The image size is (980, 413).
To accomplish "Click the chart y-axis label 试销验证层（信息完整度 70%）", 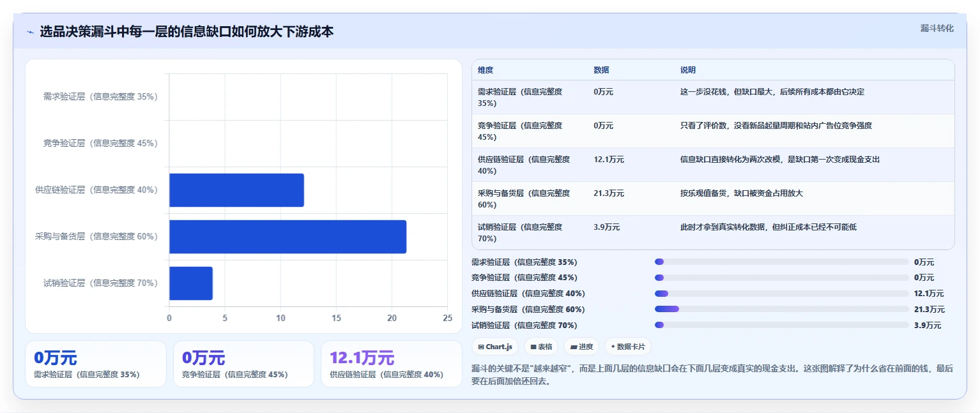I will coord(100,283).
